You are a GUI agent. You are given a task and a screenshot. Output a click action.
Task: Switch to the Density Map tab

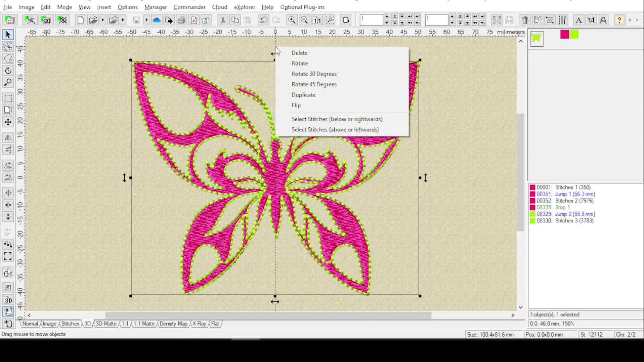[173, 324]
